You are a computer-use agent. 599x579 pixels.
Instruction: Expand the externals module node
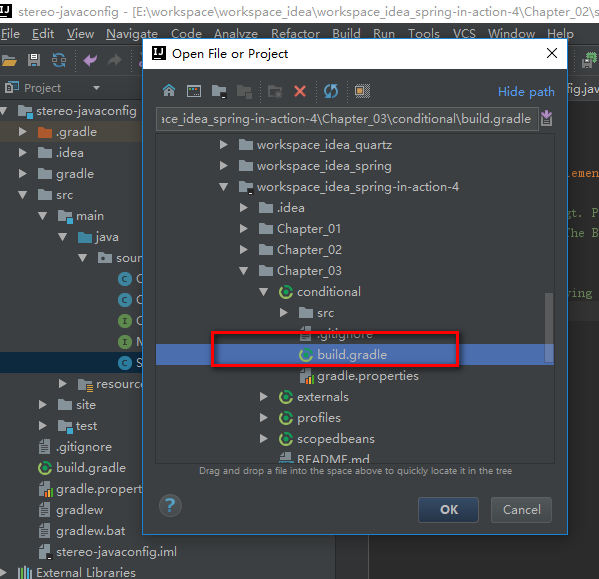pos(264,397)
